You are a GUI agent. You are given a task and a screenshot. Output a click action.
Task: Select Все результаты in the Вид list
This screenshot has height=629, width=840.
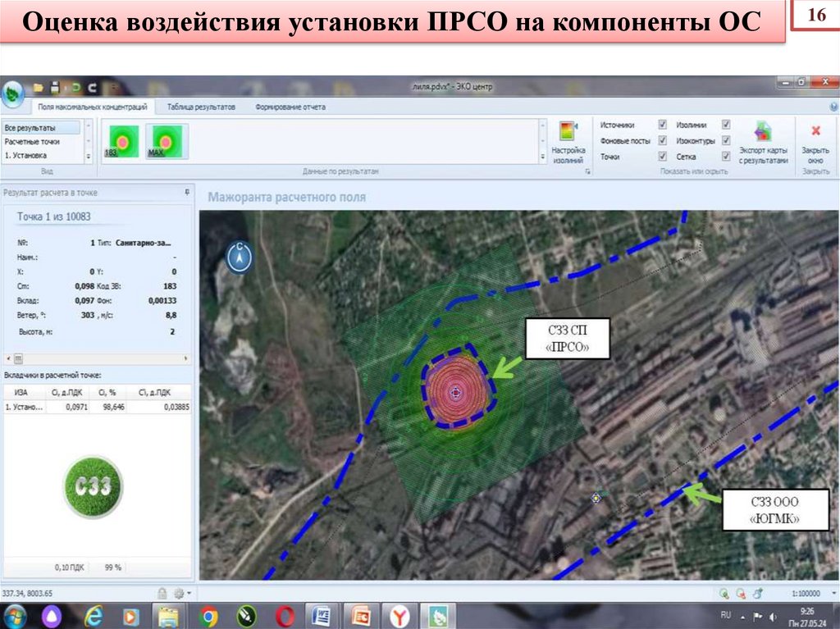(x=42, y=127)
